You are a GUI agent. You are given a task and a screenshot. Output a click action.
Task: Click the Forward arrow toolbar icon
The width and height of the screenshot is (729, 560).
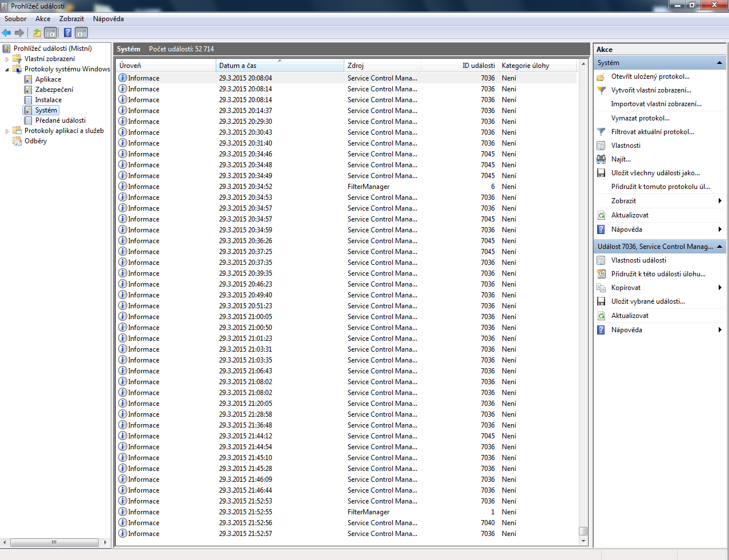[19, 33]
